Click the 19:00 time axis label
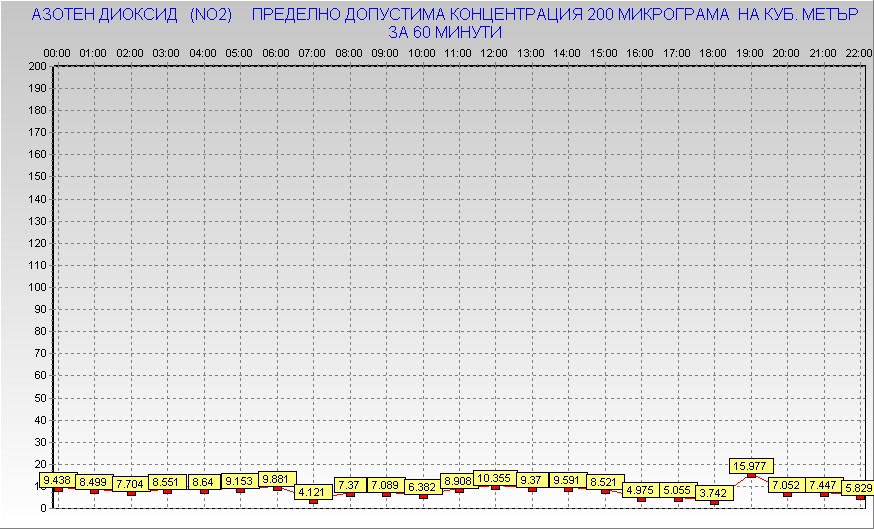This screenshot has height=529, width=874. point(750,52)
